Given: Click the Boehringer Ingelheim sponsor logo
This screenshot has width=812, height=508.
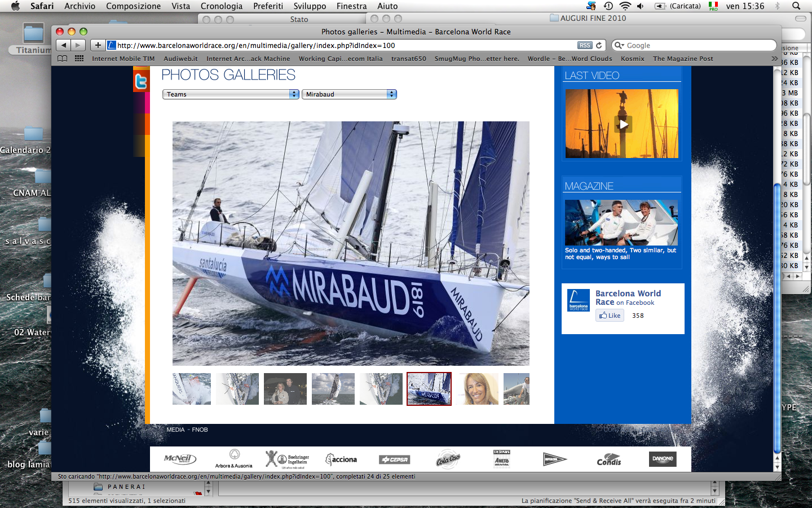Looking at the screenshot, I should tap(287, 459).
